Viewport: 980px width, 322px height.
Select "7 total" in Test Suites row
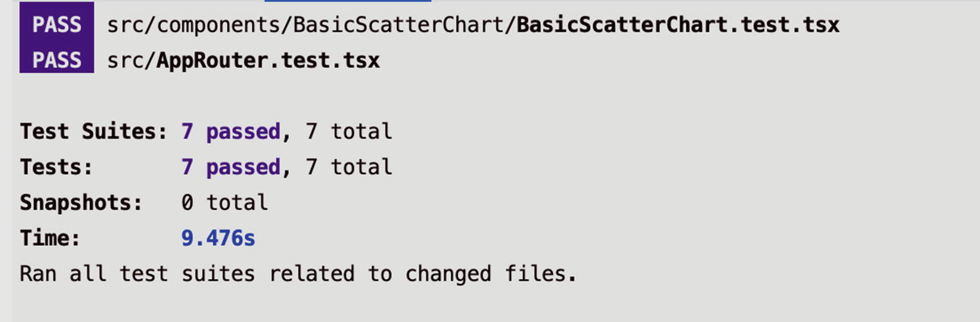[x=348, y=131]
